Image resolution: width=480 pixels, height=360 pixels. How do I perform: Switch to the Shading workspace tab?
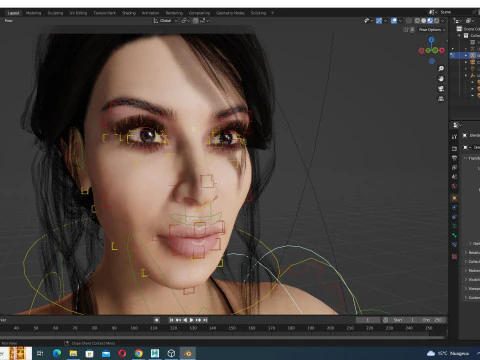pyautogui.click(x=129, y=13)
